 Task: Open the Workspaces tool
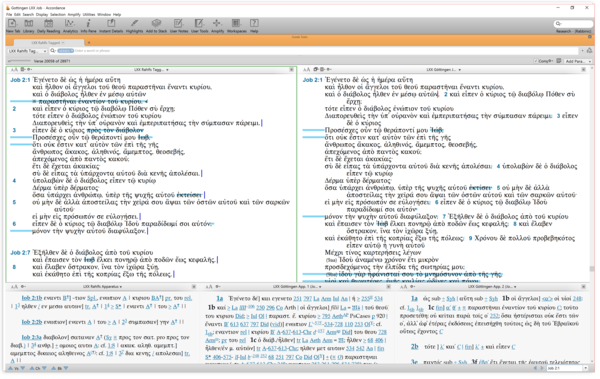(x=236, y=26)
